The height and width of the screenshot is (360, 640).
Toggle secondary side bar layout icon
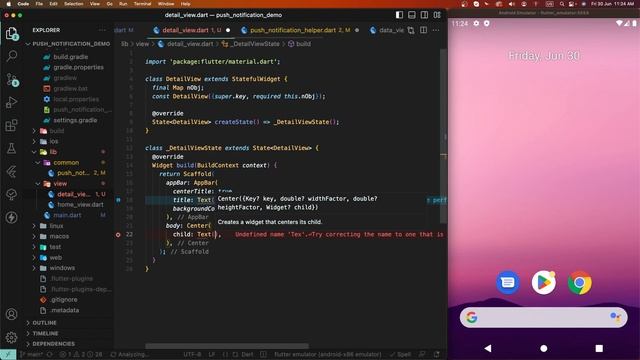[x=424, y=15]
